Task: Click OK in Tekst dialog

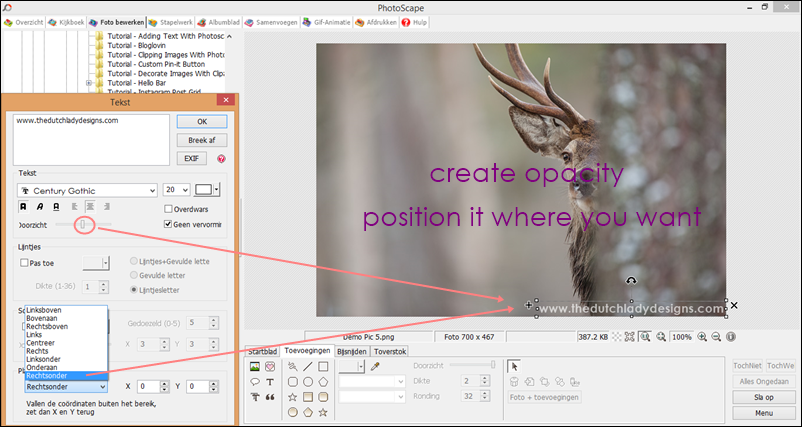Action: tap(202, 121)
